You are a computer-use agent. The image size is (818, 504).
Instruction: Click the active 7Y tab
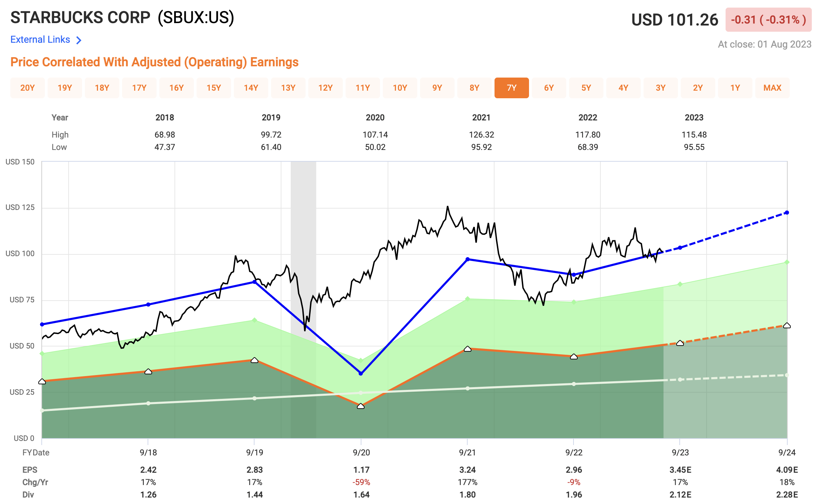point(512,88)
